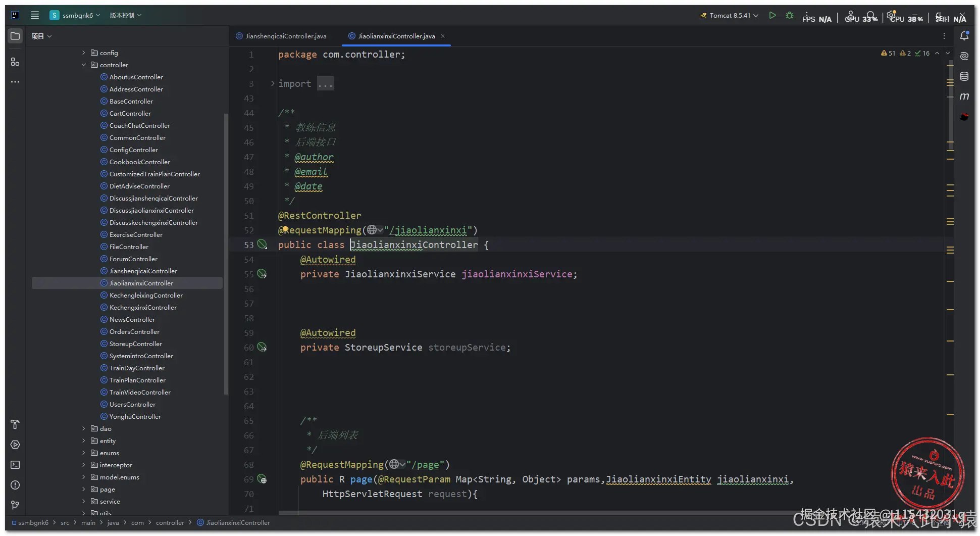Show more tool windows via ellipsis

click(15, 82)
